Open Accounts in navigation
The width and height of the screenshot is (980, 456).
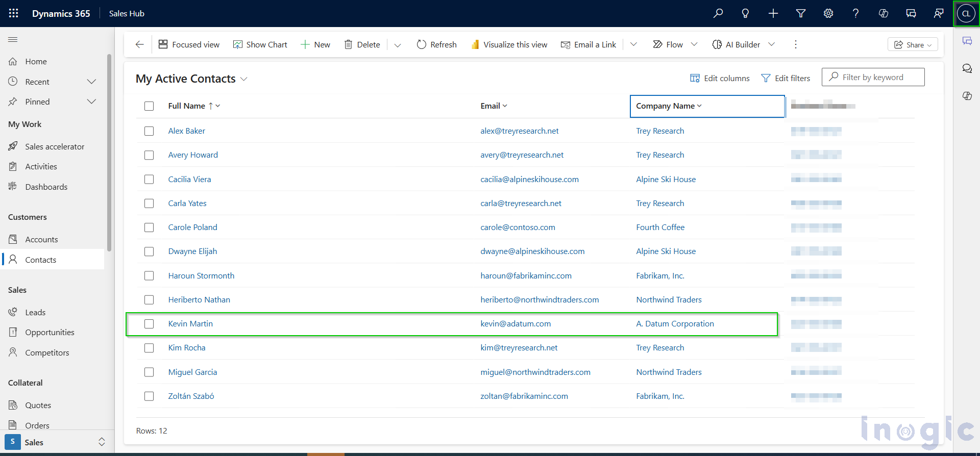point(41,239)
